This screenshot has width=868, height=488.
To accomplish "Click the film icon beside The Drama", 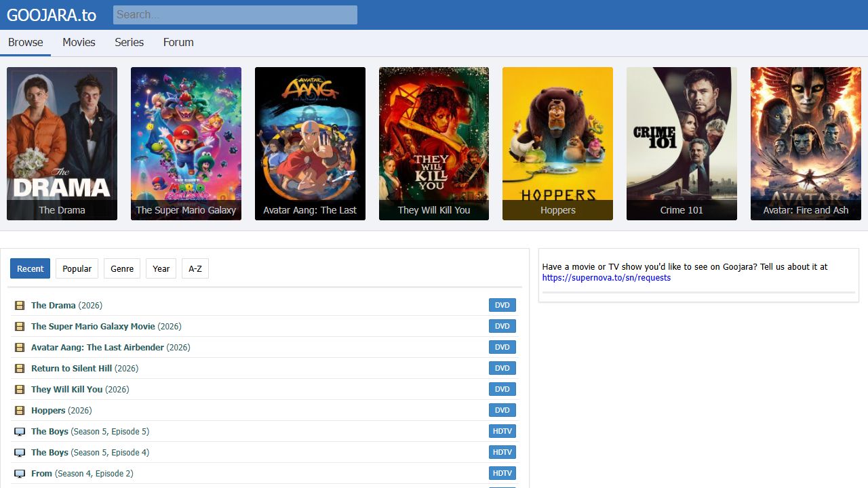I will [20, 306].
